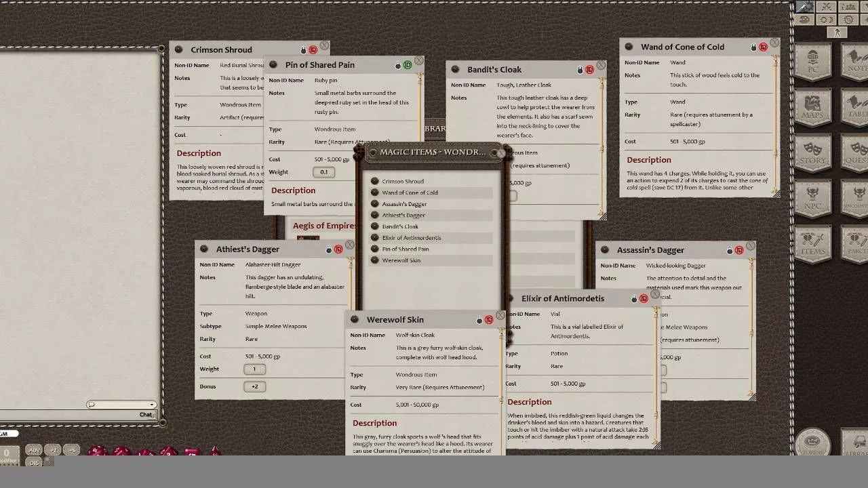Close the Werewolf Skin card
This screenshot has height=488, width=868.
[500, 316]
